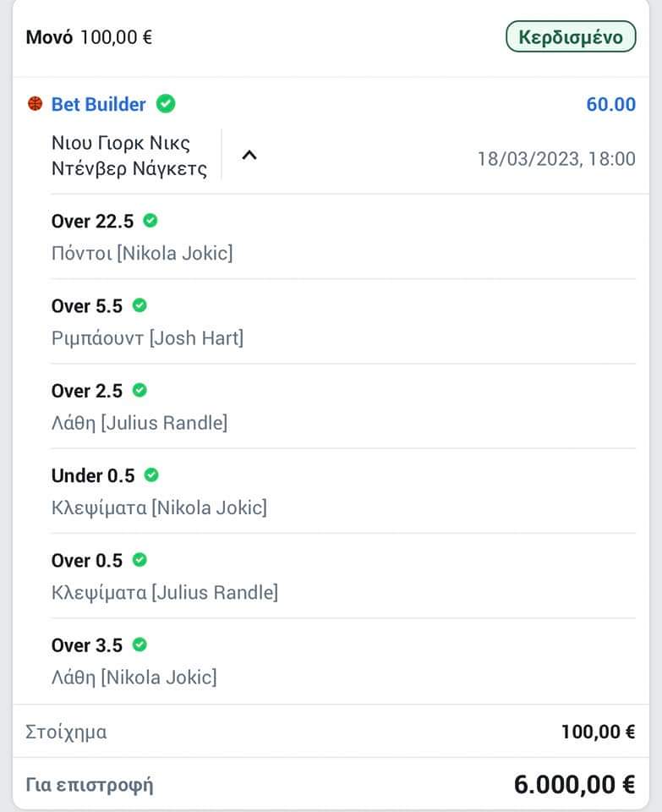Select the 60.00 odds value

pyautogui.click(x=610, y=104)
